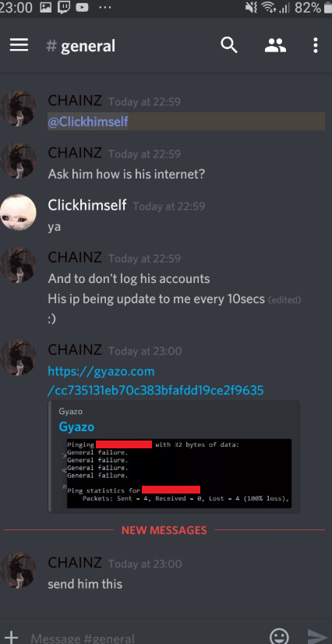The width and height of the screenshot is (332, 644).
Task: Open the ping failure screenshot thumbnail
Action: coord(179,473)
